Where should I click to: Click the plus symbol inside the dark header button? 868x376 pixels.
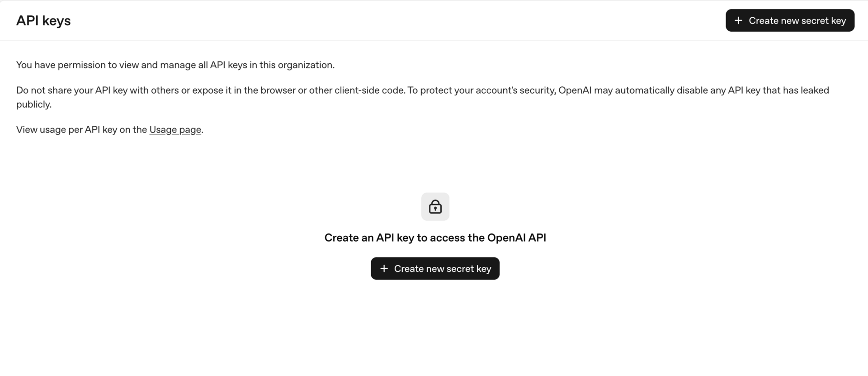738,20
